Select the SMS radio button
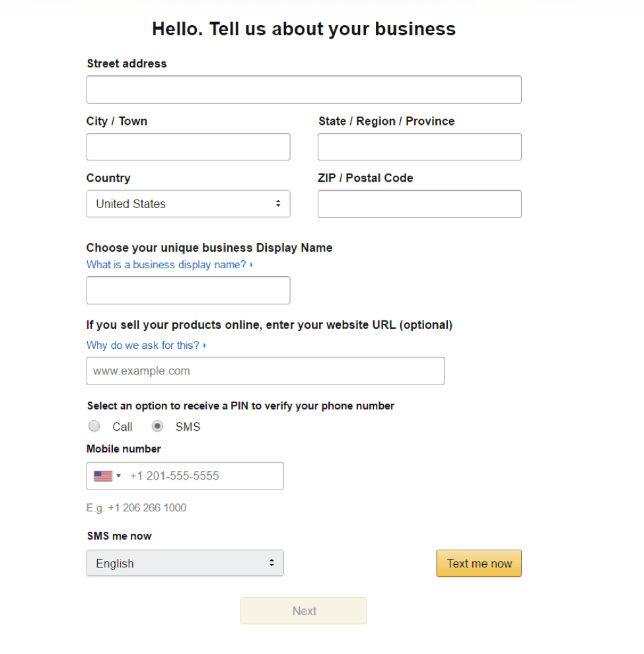Viewport: 644px width, 654px height. point(157,426)
